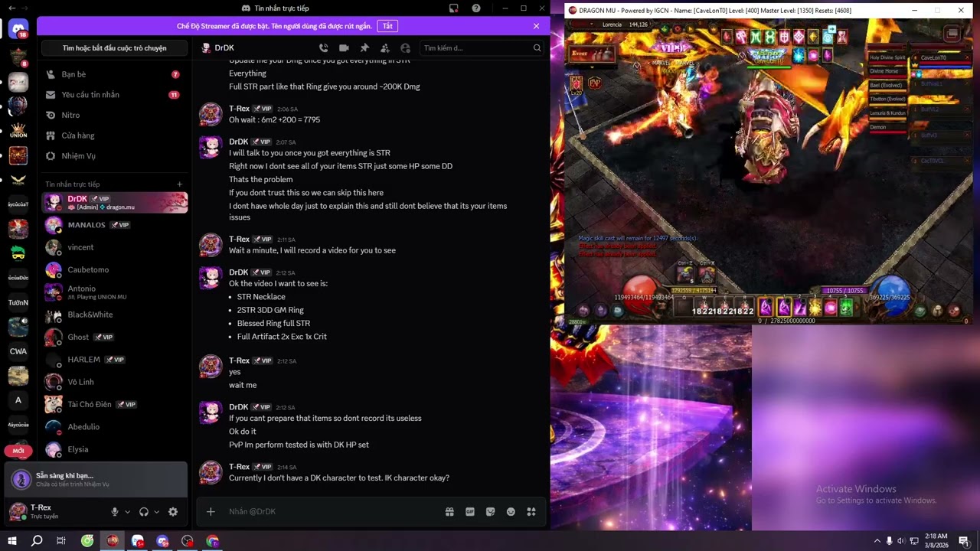Open Discord direct messages home icon
Screen dimensions: 980x551
[18, 31]
